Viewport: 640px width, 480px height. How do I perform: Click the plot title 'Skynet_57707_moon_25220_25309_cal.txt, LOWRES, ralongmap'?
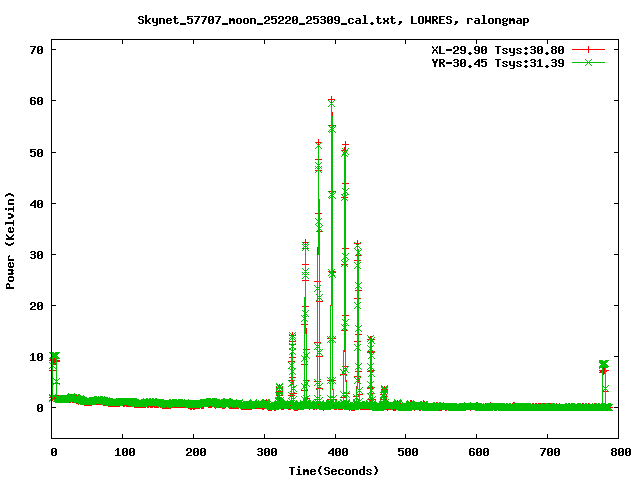tap(333, 20)
